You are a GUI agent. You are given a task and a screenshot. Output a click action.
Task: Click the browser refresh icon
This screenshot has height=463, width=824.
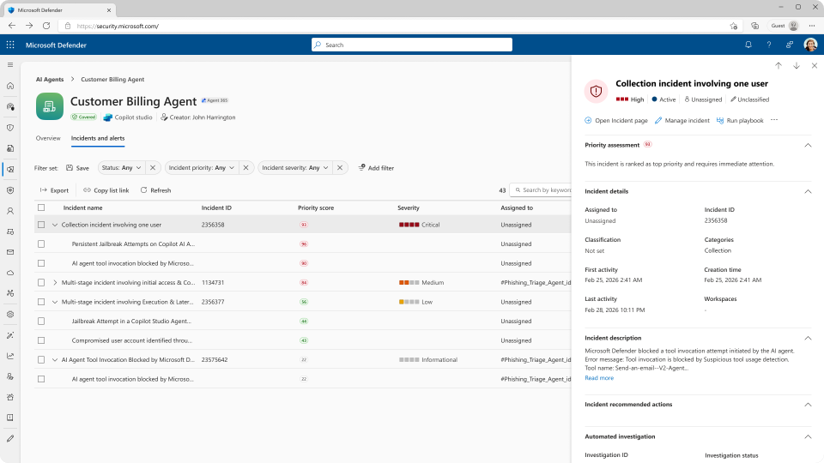(45, 26)
